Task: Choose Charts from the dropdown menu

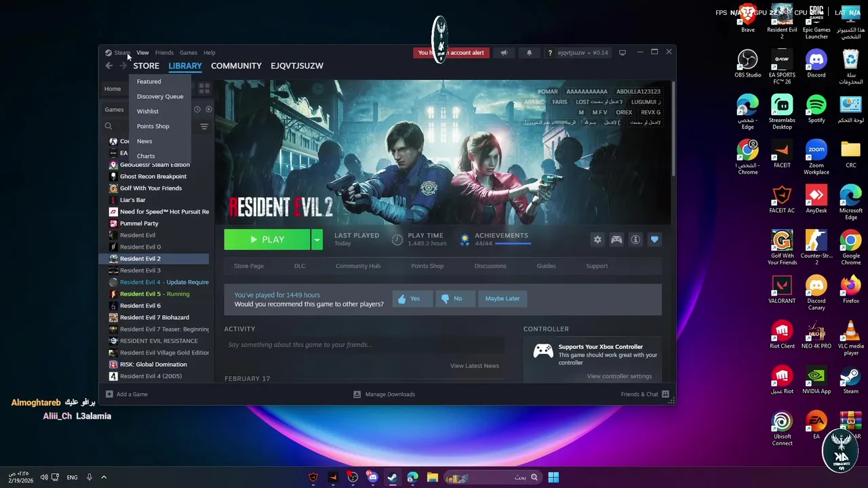Action: coord(145,156)
